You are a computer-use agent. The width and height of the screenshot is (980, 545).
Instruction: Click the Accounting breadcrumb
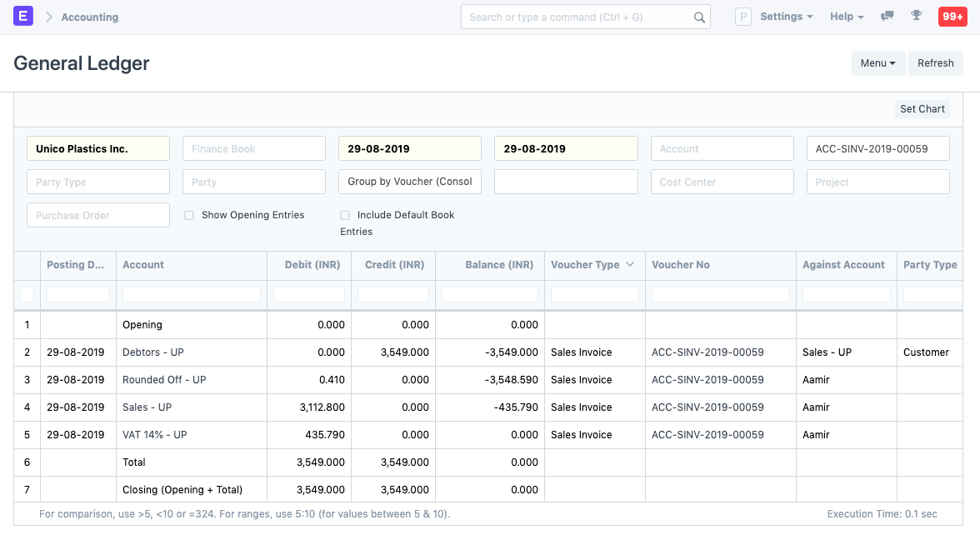coord(89,16)
